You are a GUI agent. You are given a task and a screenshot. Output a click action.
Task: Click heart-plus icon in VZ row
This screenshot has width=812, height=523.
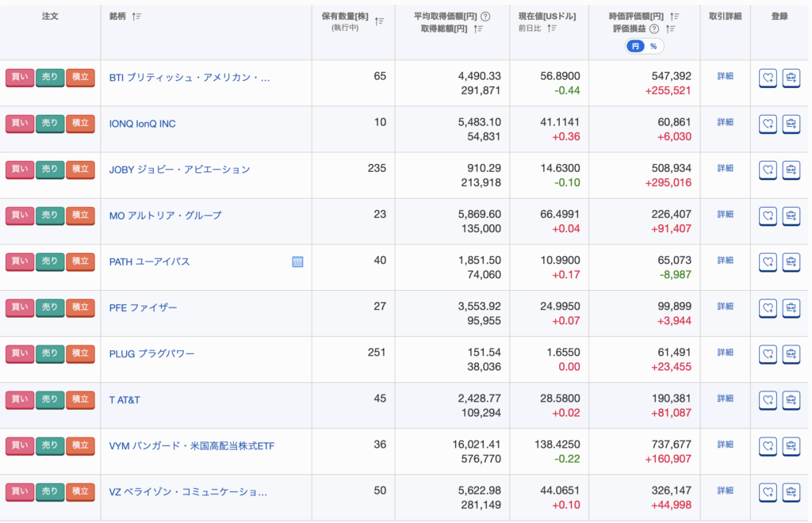coord(768,492)
